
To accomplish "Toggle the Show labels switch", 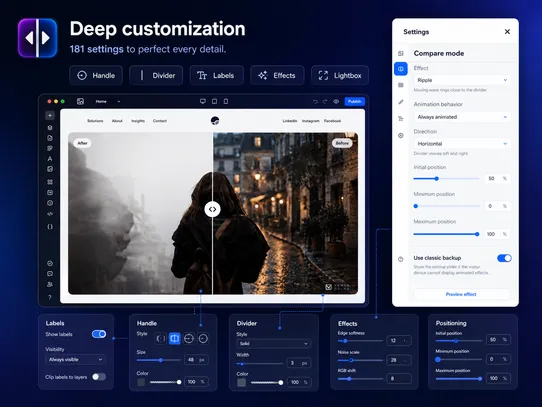I will [x=99, y=334].
